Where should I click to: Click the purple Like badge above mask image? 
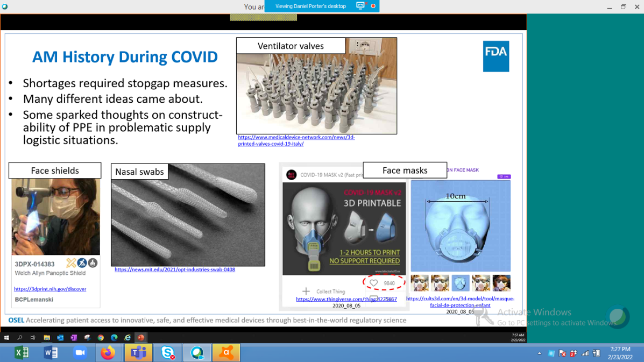point(504,176)
